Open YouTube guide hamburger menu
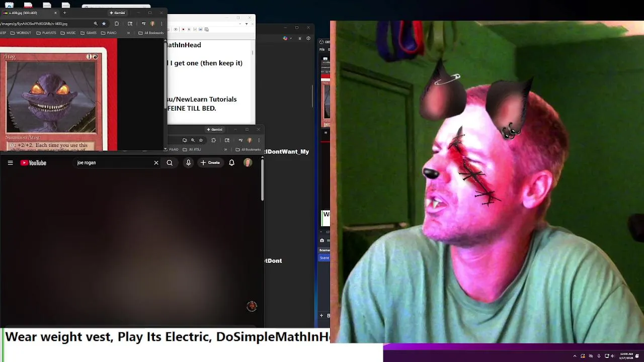The image size is (644, 362). click(x=10, y=163)
